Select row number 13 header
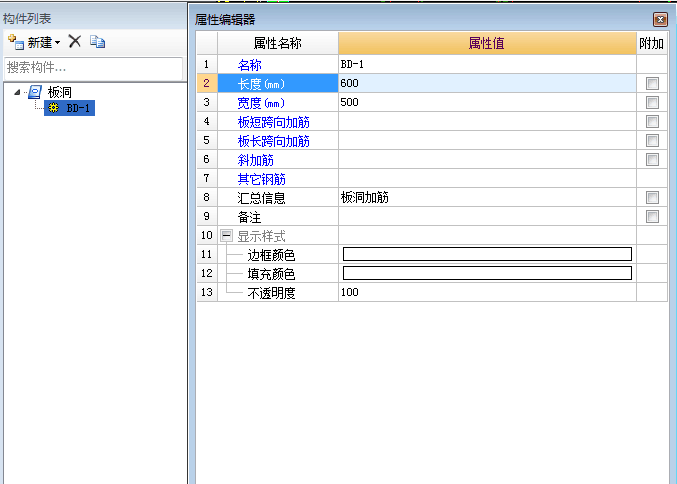The width and height of the screenshot is (677, 484). [x=207, y=292]
